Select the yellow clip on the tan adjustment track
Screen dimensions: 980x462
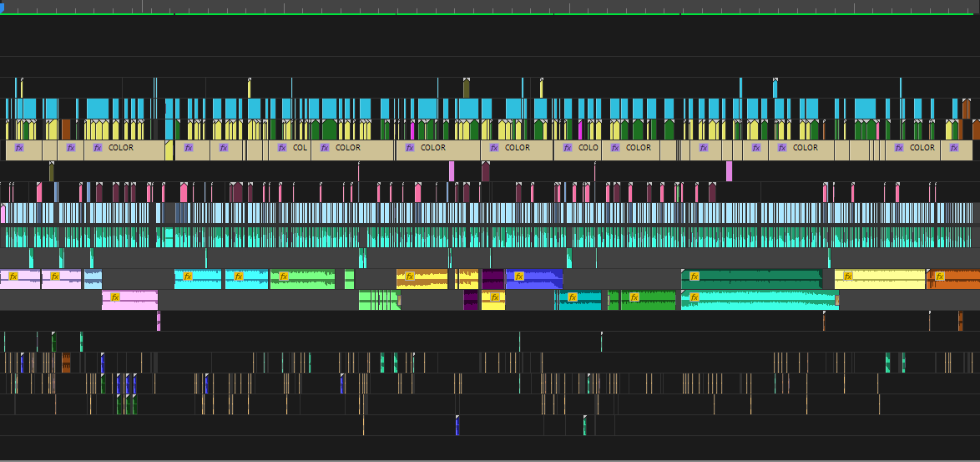pyautogui.click(x=169, y=150)
